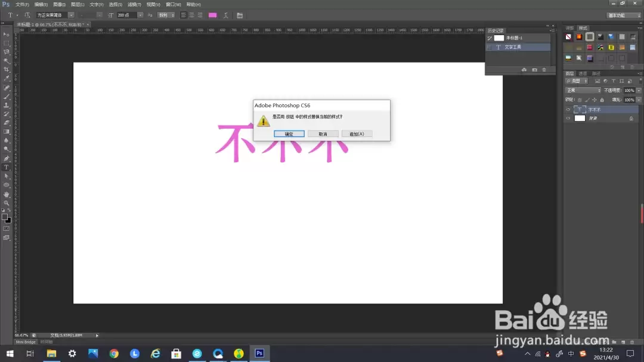
Task: Hide the text layer visibility eye
Action: click(x=568, y=110)
